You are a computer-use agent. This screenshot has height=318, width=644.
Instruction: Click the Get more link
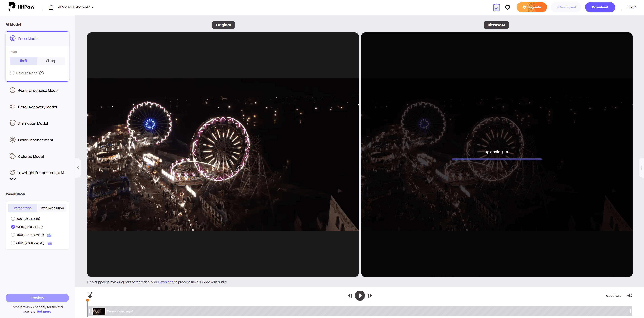(x=44, y=311)
